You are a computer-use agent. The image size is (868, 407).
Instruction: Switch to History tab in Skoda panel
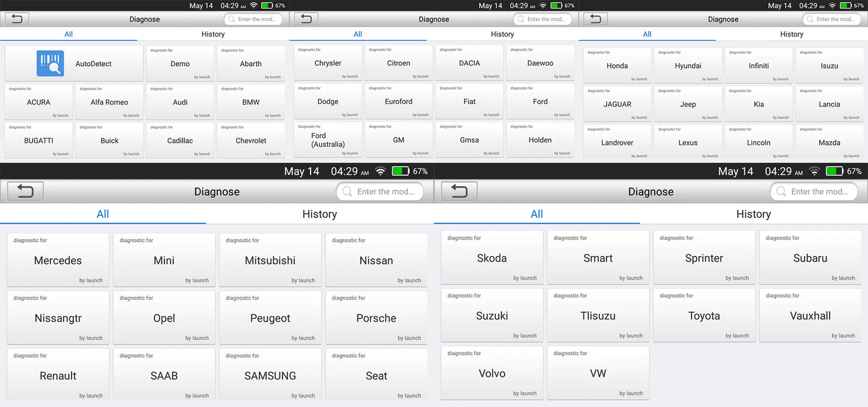tap(753, 214)
